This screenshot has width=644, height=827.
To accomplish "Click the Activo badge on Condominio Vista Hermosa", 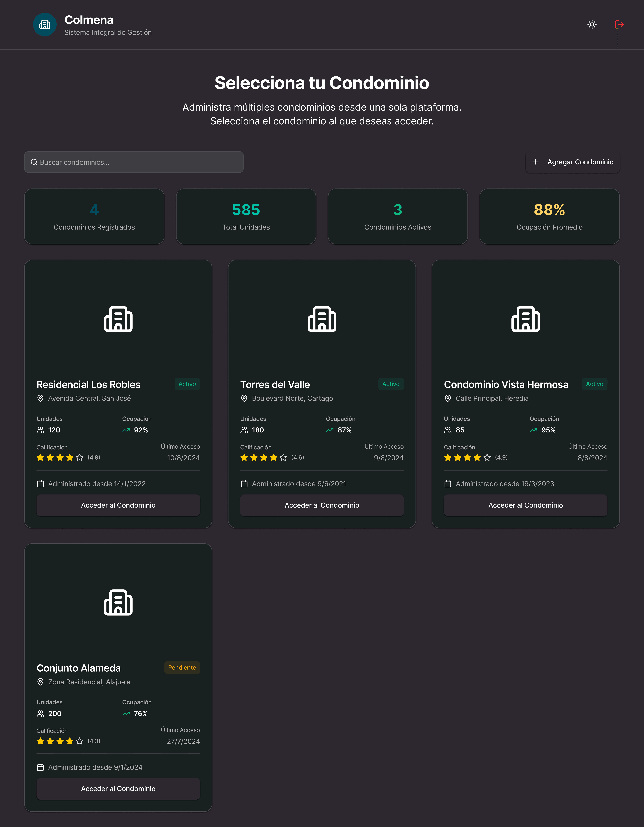I will tap(594, 384).
